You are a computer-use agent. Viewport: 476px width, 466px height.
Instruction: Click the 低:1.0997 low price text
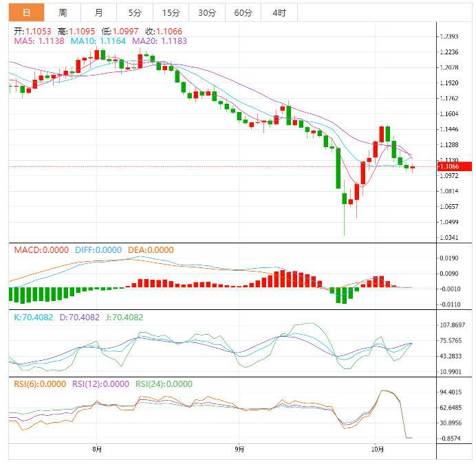pyautogui.click(x=120, y=31)
